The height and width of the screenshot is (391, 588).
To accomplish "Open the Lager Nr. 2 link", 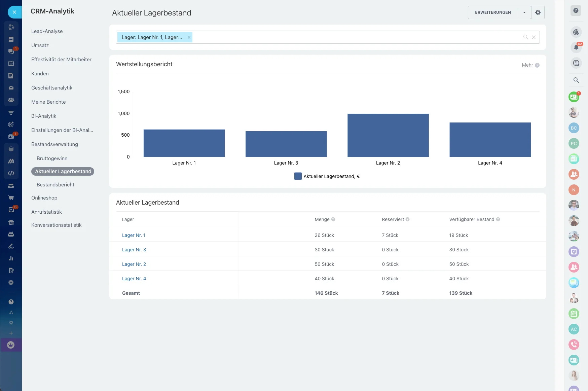I will point(134,264).
